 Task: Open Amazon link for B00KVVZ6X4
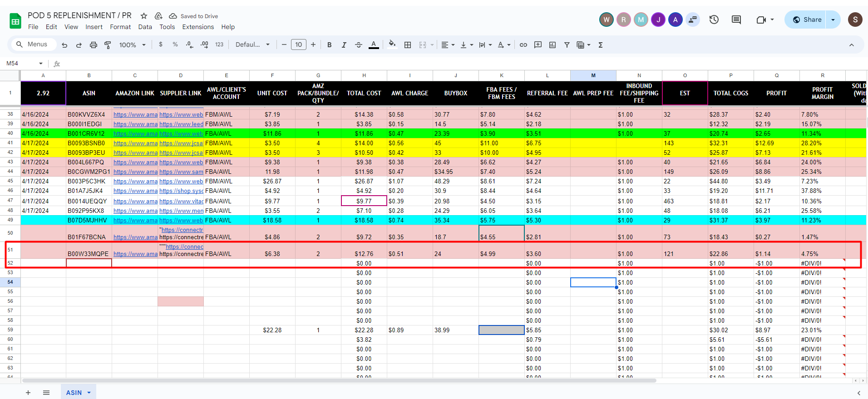pos(135,114)
